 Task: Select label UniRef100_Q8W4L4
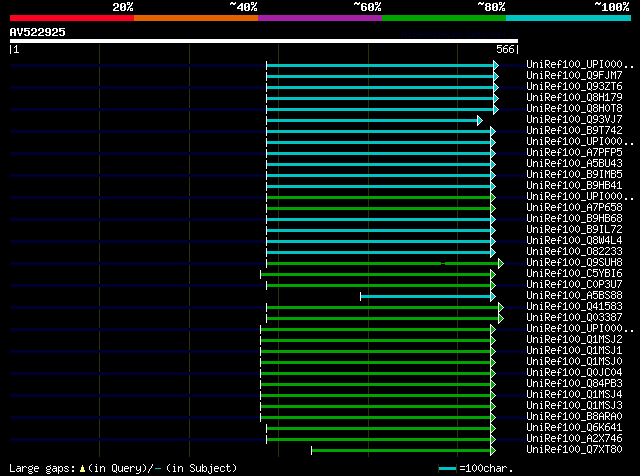point(574,241)
